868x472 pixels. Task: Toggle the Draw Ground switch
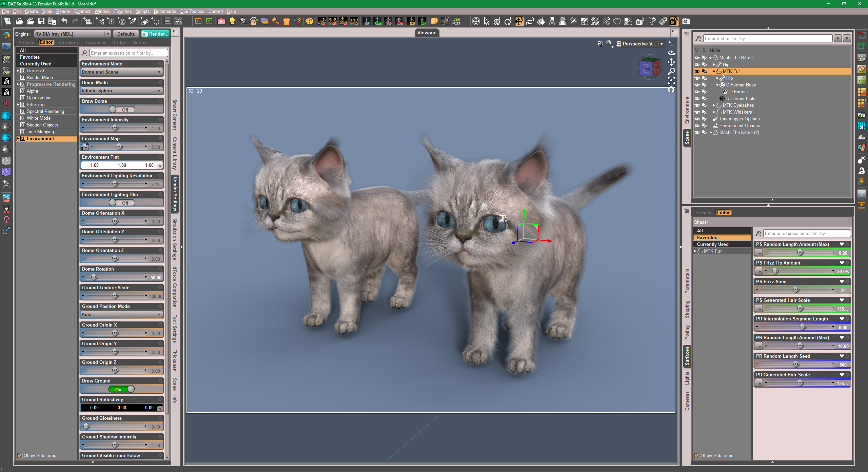[122, 389]
